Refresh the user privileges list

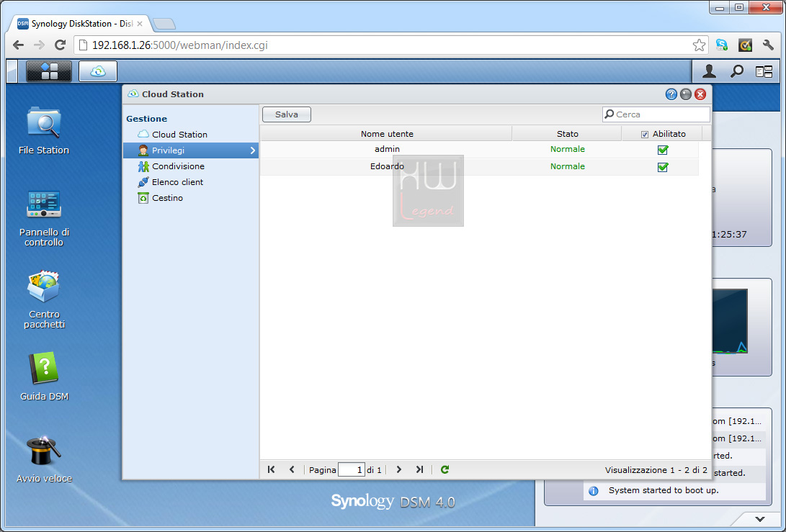point(445,469)
